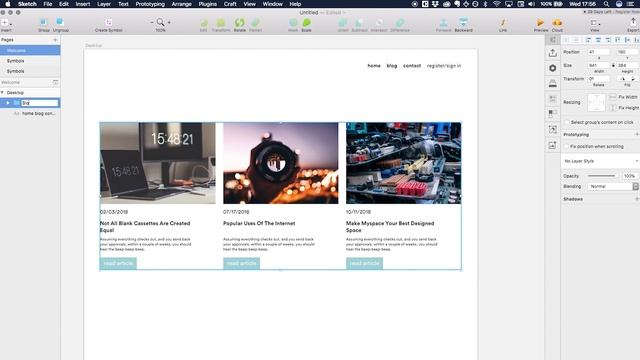Open the View toolbar dropdown
Viewport: 640px width, 360px height.
[x=595, y=24]
